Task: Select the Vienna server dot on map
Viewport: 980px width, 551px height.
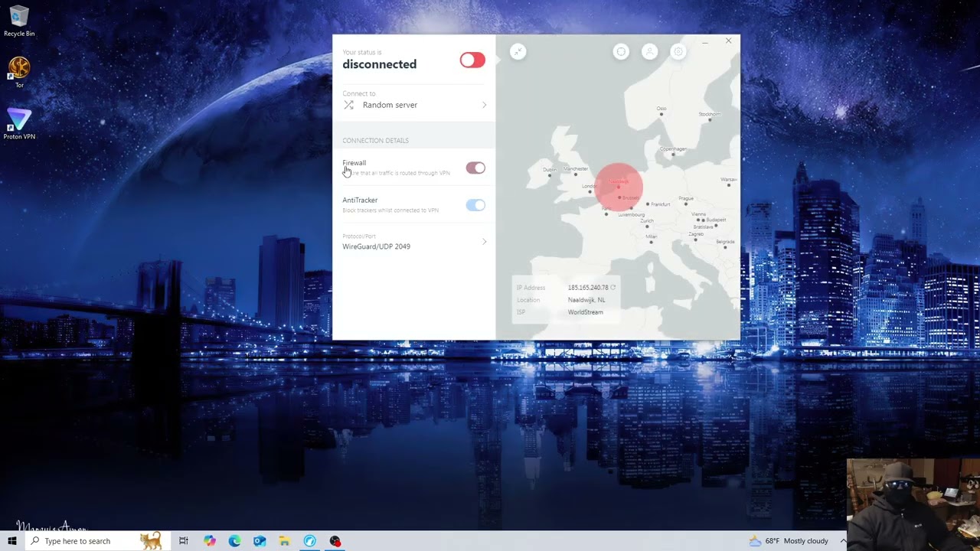Action: (x=699, y=220)
